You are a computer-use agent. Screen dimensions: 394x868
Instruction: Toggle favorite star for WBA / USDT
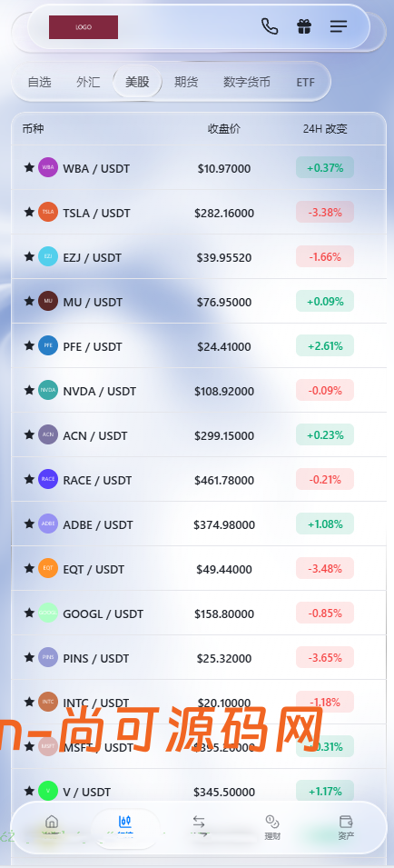[29, 167]
